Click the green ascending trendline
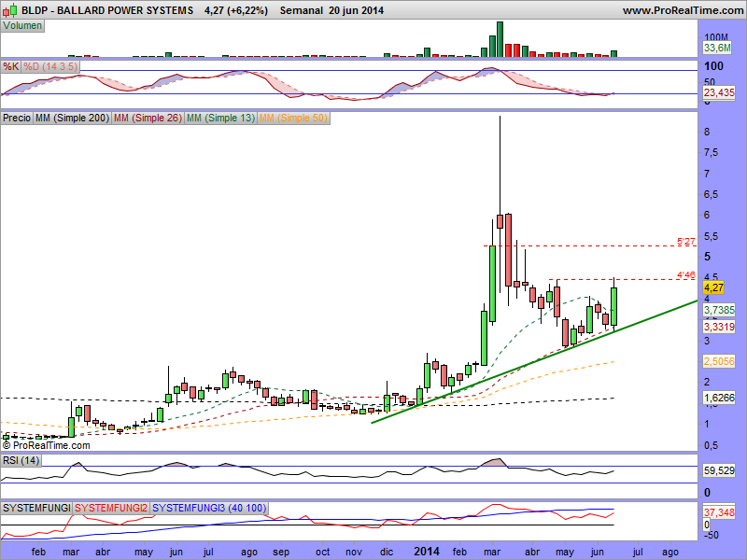The height and width of the screenshot is (560, 747). click(533, 362)
